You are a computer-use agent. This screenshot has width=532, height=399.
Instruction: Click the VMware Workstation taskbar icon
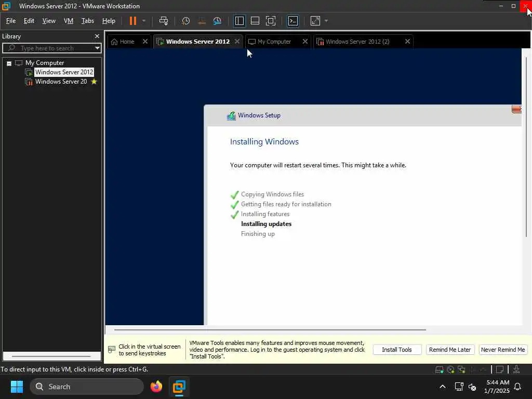179,387
